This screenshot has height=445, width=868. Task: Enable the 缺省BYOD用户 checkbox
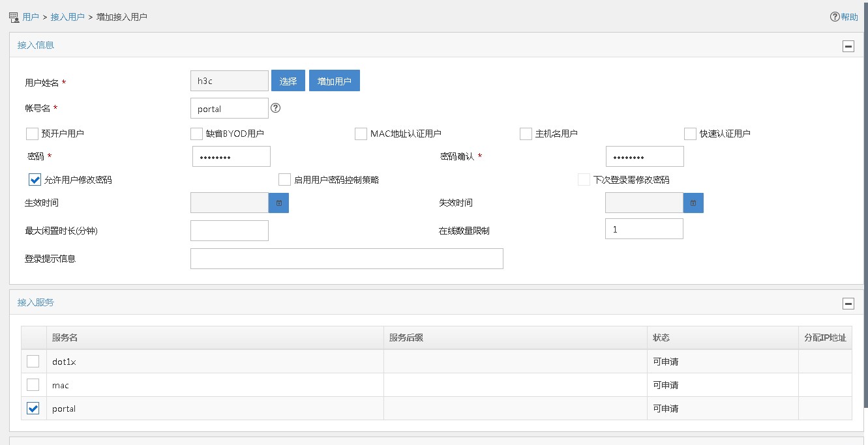pos(196,134)
